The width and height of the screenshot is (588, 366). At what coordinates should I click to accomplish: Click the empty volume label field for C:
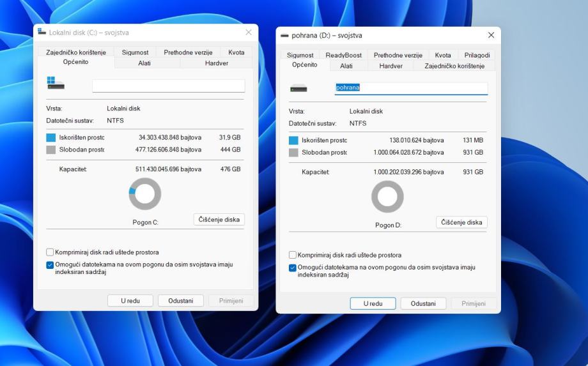coord(168,86)
